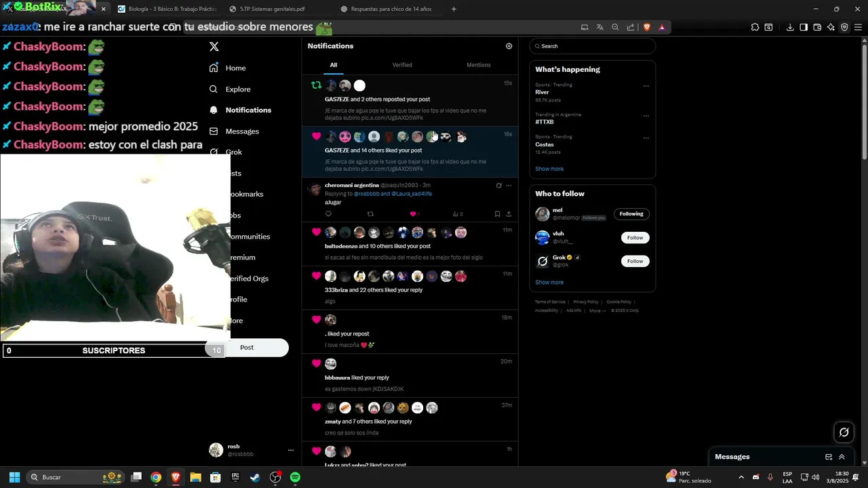868x488 pixels.
Task: Open 333briza liked your reply notification
Action: [x=410, y=289]
